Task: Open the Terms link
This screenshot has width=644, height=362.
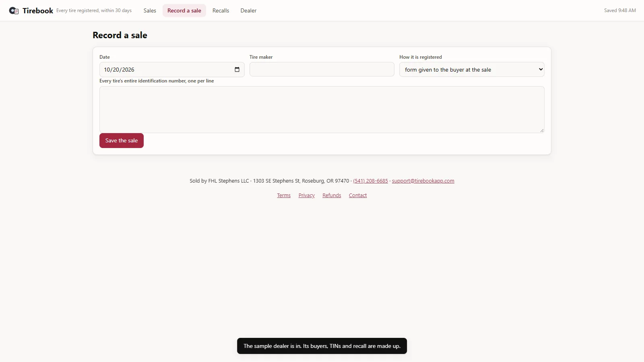Action: pos(284,195)
